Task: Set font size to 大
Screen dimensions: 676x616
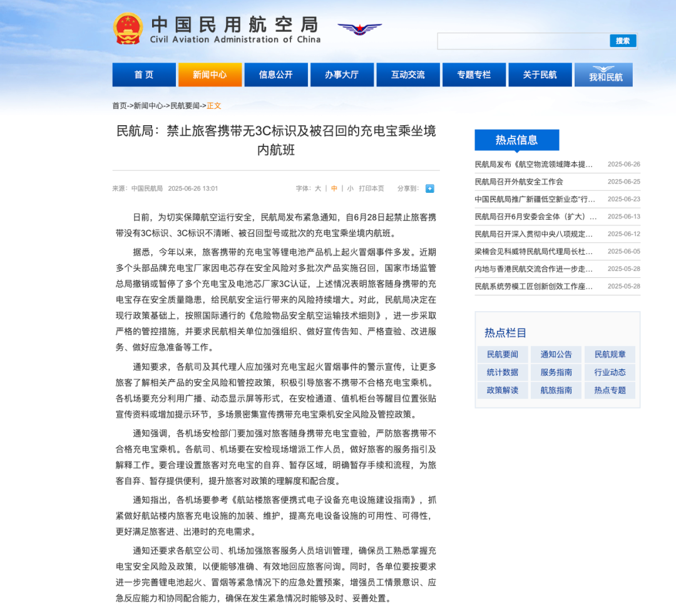Action: tap(318, 188)
